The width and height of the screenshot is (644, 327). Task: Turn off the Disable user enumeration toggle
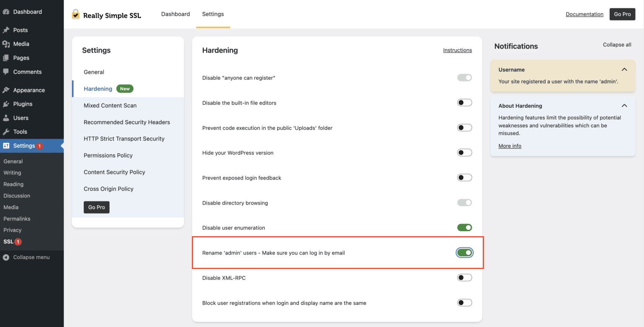tap(465, 227)
